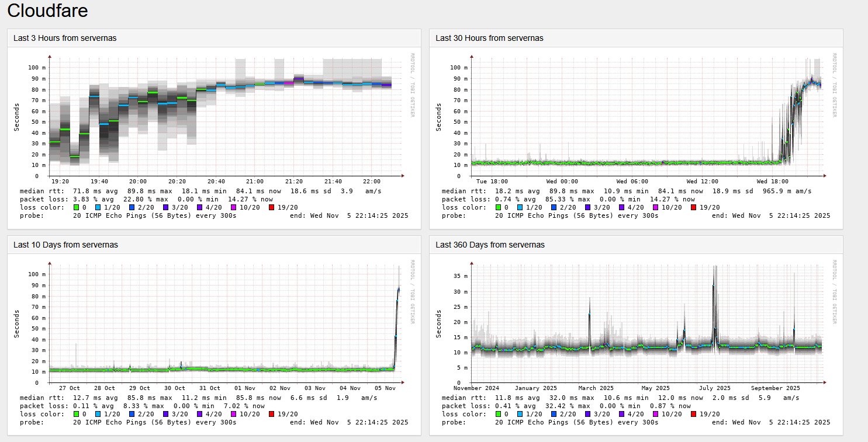Click the July latency spike in 360 Days graph
The width and height of the screenshot is (868, 442).
click(714, 280)
